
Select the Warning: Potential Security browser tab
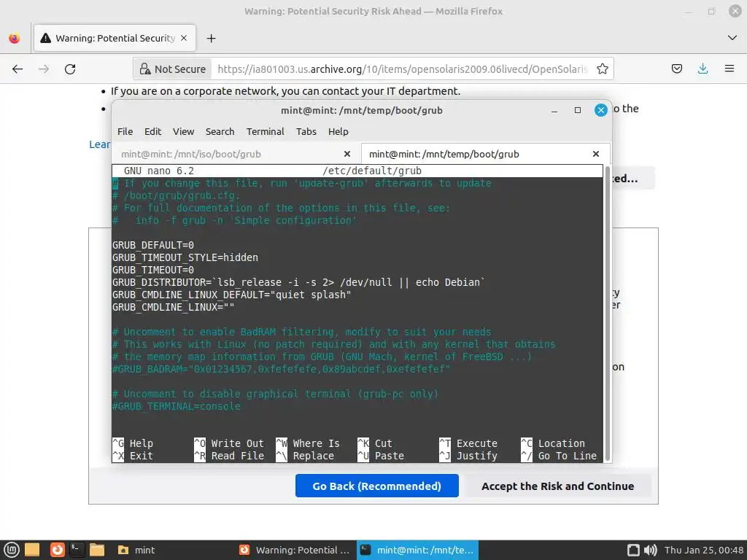click(x=115, y=38)
